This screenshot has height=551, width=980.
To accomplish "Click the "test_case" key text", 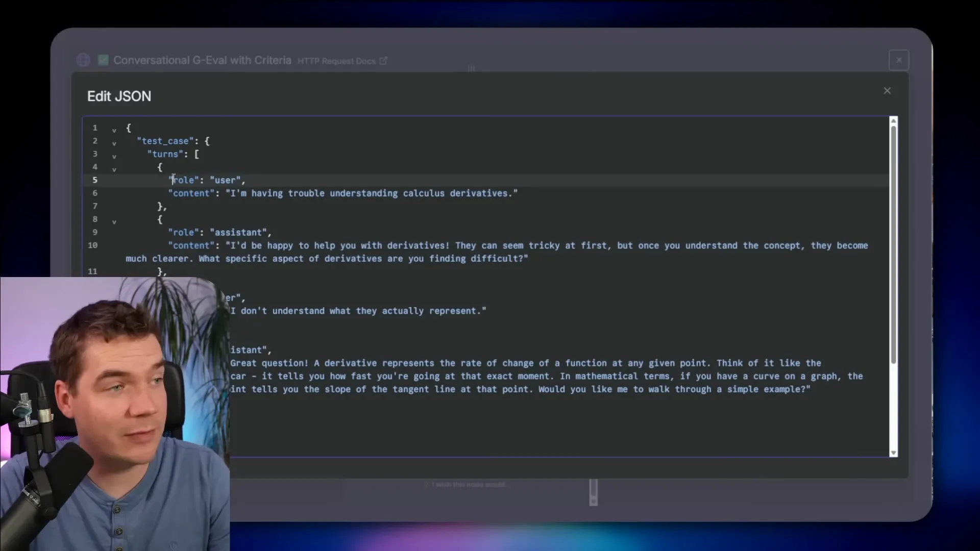I will click(x=165, y=141).
